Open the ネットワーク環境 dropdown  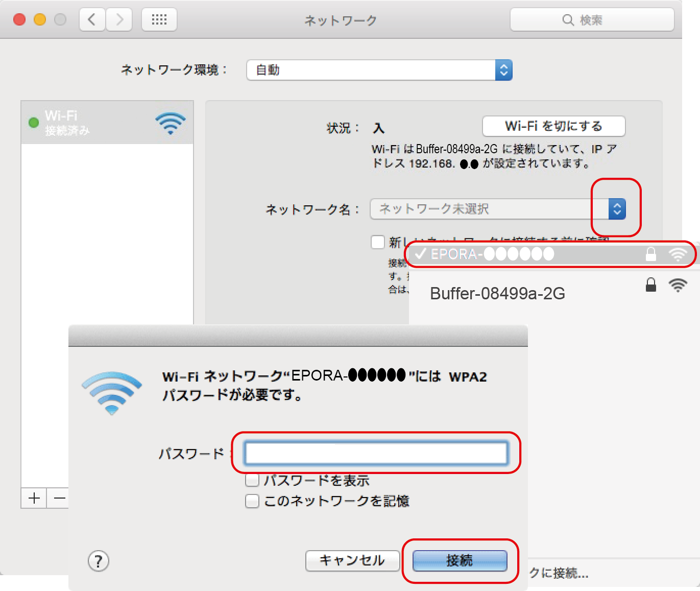(379, 70)
